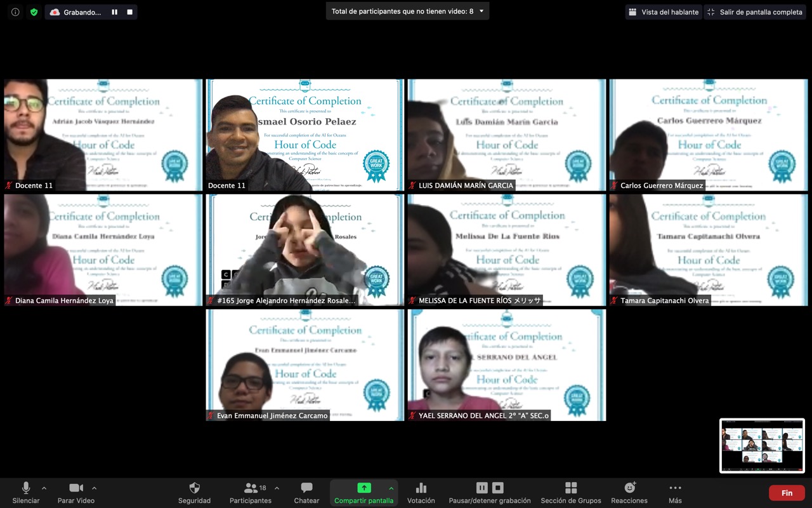Viewport: 812px width, 508px height.
Task: Mute microphone with Silenciar
Action: pyautogui.click(x=26, y=493)
